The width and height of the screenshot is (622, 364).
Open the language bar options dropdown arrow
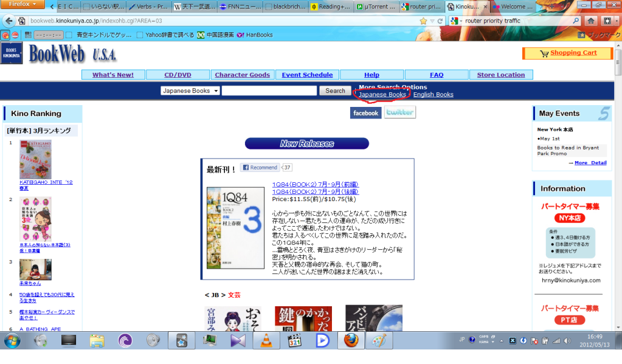pyautogui.click(x=492, y=342)
